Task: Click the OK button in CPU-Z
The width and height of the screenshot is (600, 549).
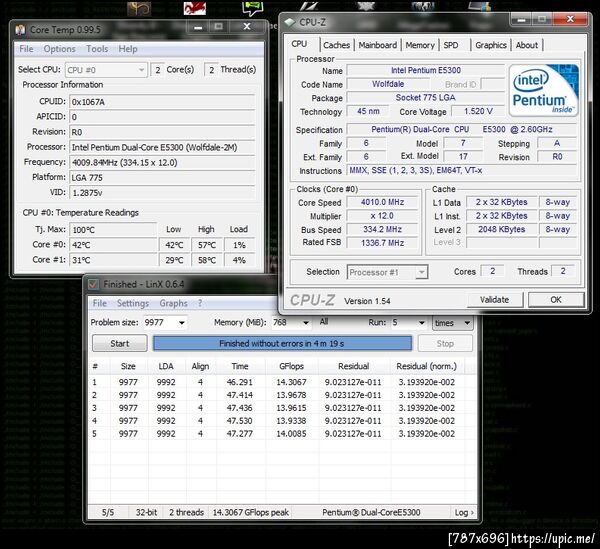Action: (556, 300)
